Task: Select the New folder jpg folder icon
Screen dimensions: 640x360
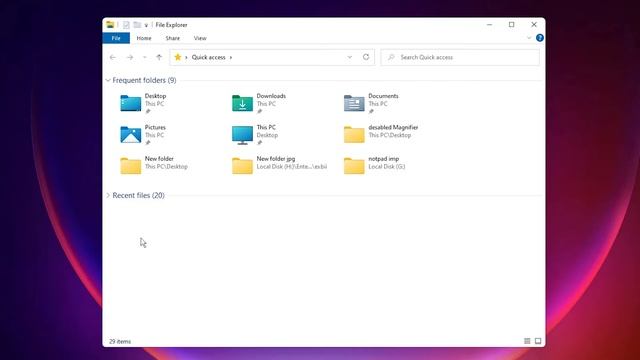Action: (x=242, y=166)
